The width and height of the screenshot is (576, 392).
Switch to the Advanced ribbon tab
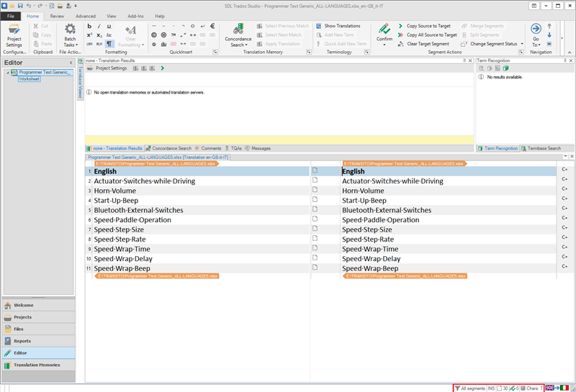(x=86, y=16)
